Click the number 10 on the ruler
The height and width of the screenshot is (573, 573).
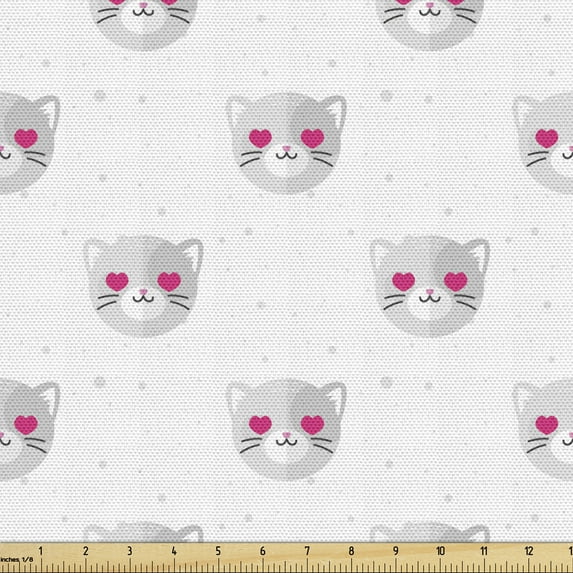(441, 551)
